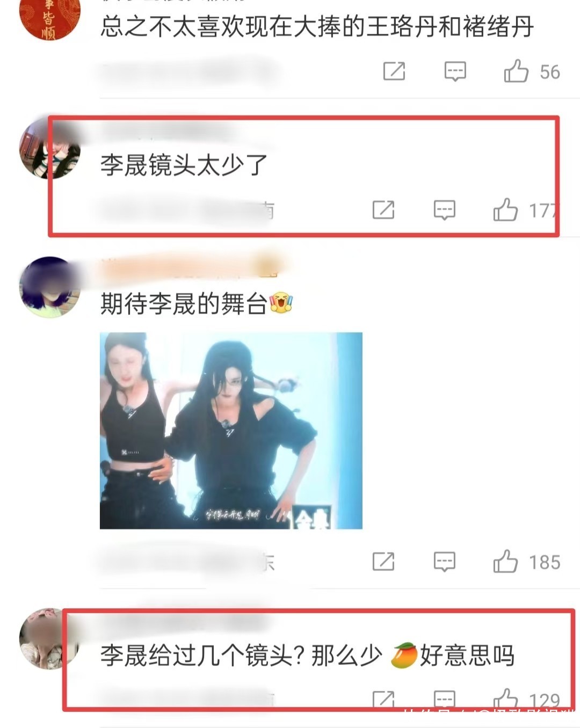Like the comment 李晟镜头太少了
Image resolution: width=580 pixels, height=728 pixels.
click(505, 209)
